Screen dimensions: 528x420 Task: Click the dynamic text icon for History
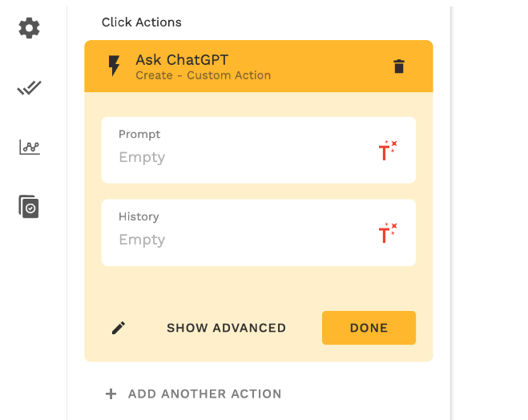pos(388,232)
